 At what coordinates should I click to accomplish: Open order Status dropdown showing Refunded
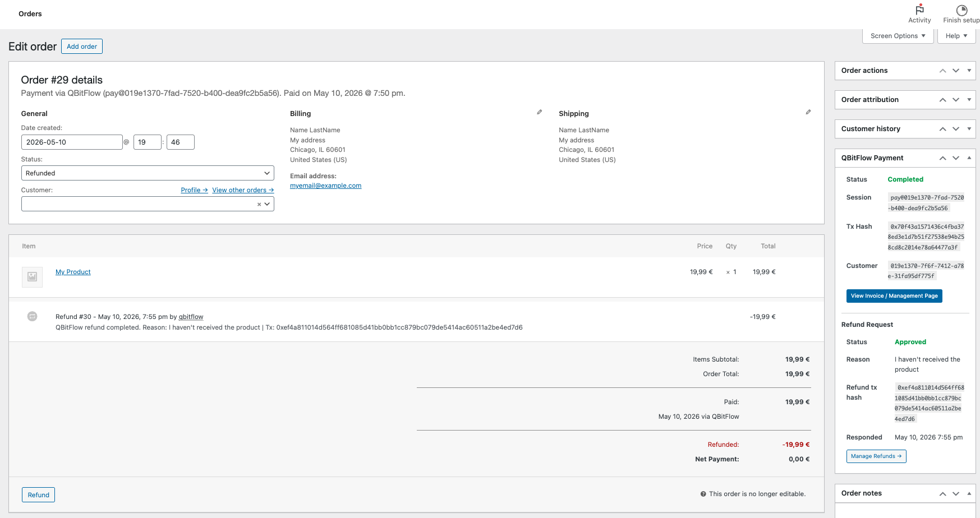(x=148, y=173)
